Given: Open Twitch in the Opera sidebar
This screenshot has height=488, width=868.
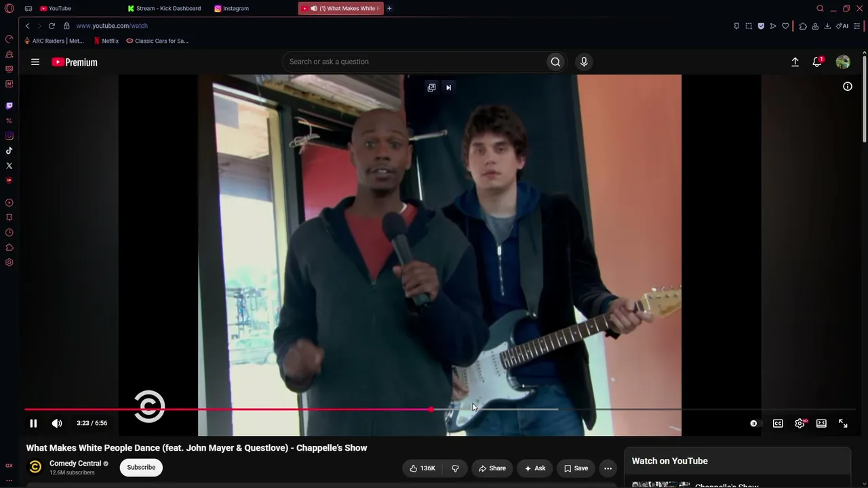Looking at the screenshot, I should 9,106.
